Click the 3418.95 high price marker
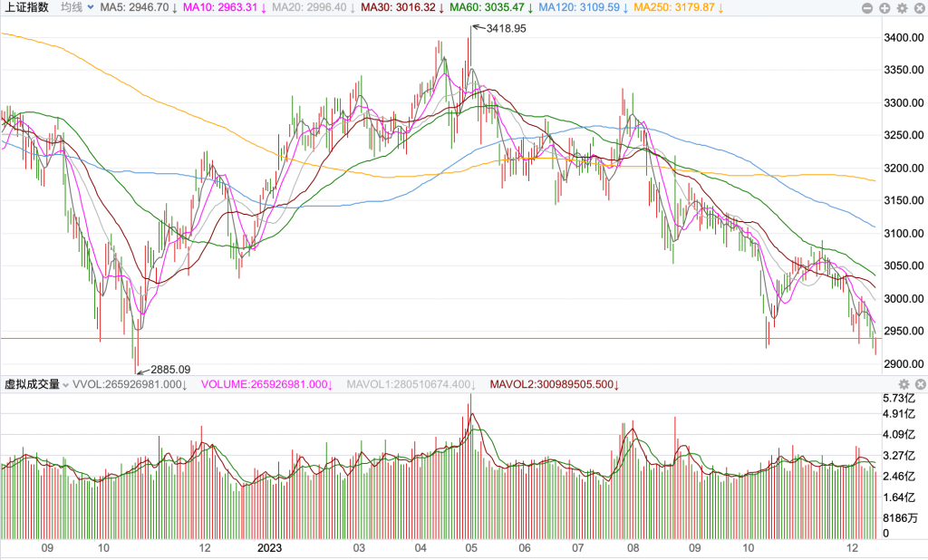 pyautogui.click(x=506, y=29)
